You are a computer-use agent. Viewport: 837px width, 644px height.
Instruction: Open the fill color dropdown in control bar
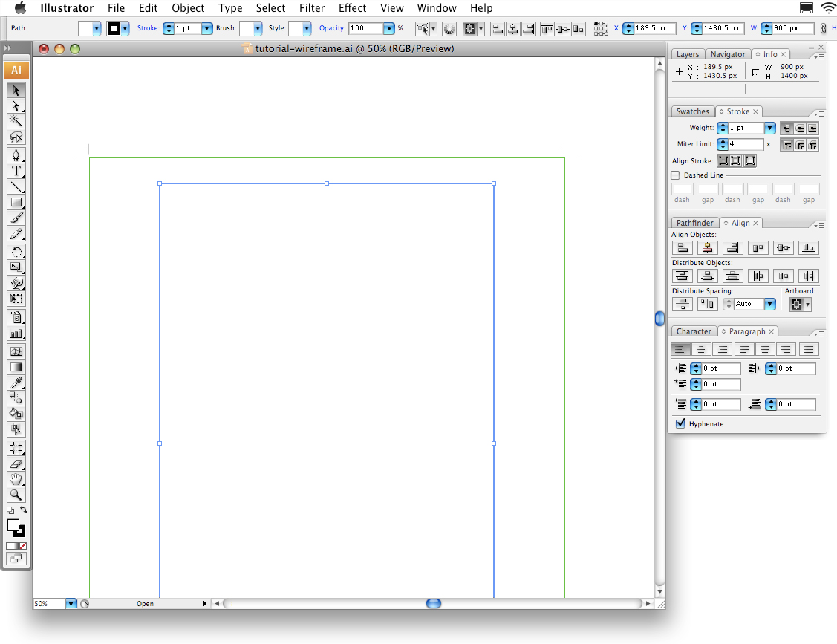click(x=96, y=28)
